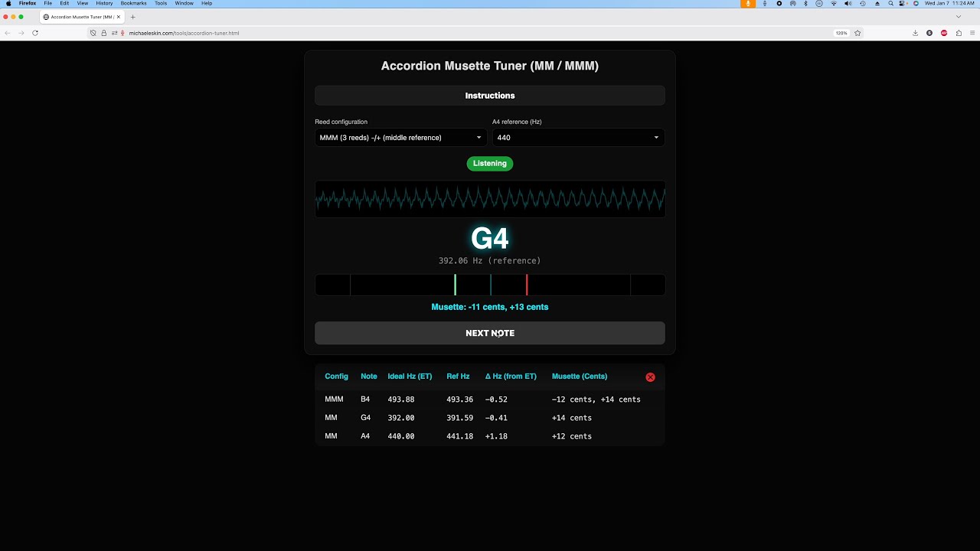
Task: Click the red ABP extension icon
Action: click(x=944, y=33)
